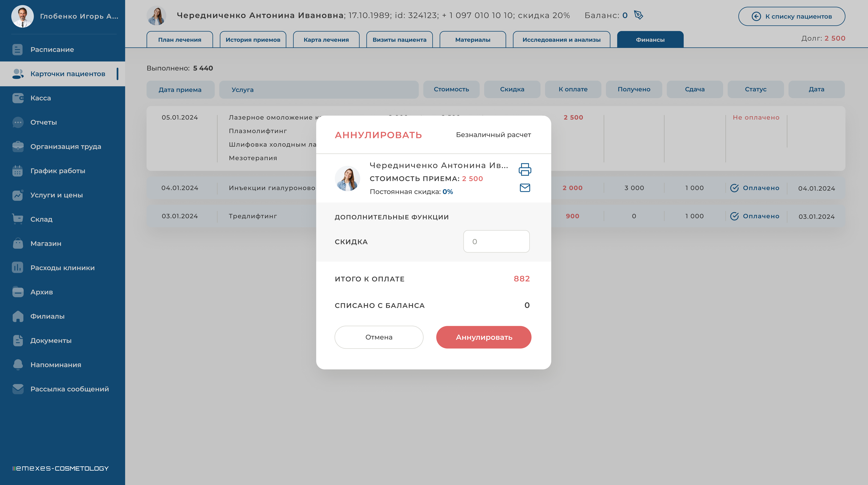Click the 882 total in Итого к оплате
Screen dimensions: 868x485
point(522,279)
